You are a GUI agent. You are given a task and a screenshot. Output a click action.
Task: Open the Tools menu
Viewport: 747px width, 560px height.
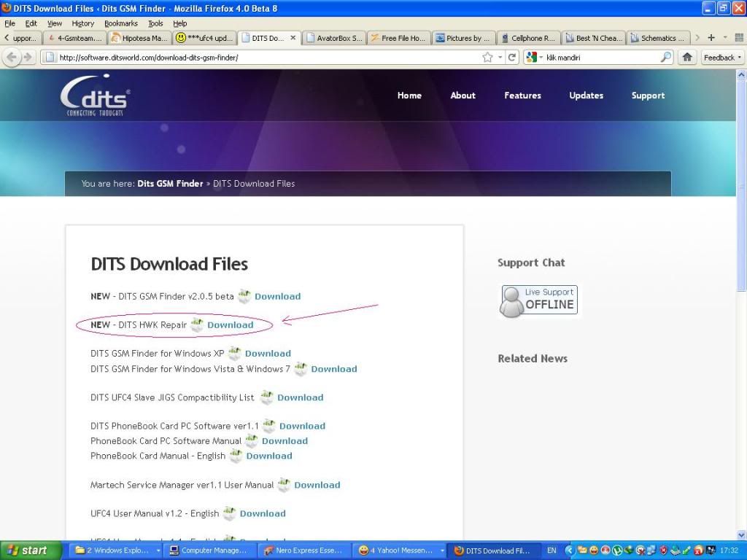click(155, 23)
